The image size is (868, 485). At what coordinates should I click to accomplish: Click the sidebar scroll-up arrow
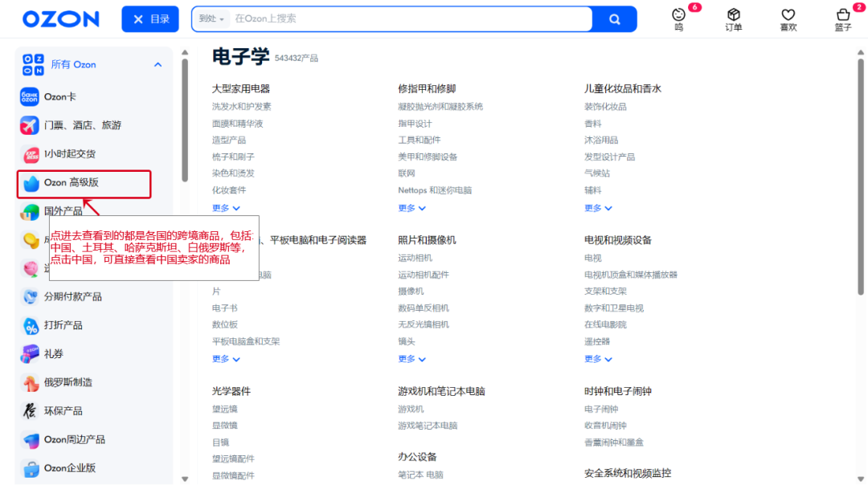coord(185,52)
